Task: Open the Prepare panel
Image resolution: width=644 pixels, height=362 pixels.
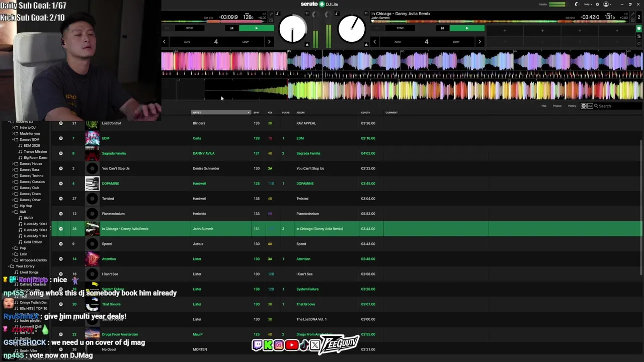Action: [557, 106]
